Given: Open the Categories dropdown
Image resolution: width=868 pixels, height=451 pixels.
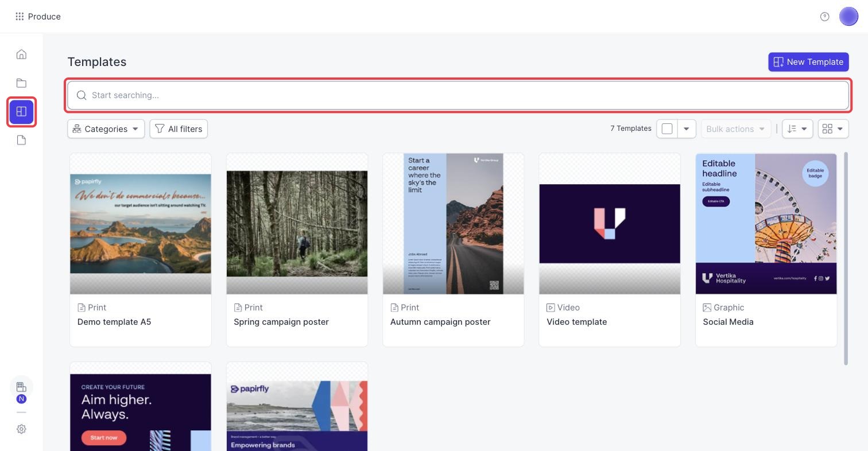Looking at the screenshot, I should 106,129.
